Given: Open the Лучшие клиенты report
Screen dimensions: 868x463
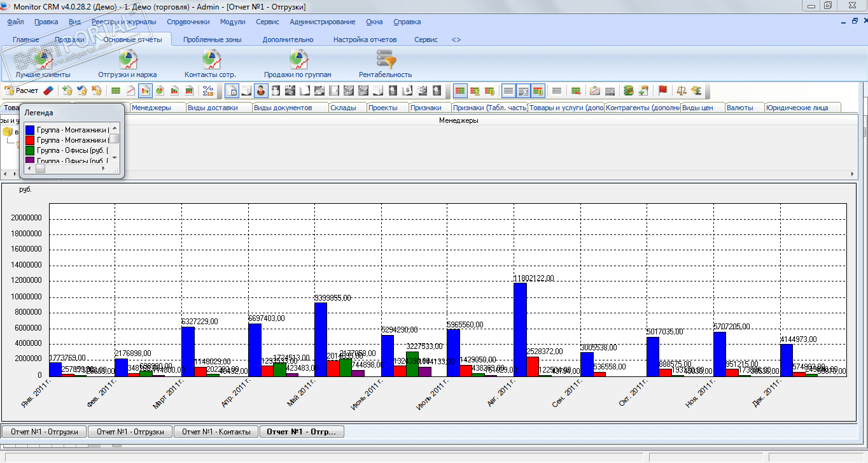Looking at the screenshot, I should click(x=43, y=61).
